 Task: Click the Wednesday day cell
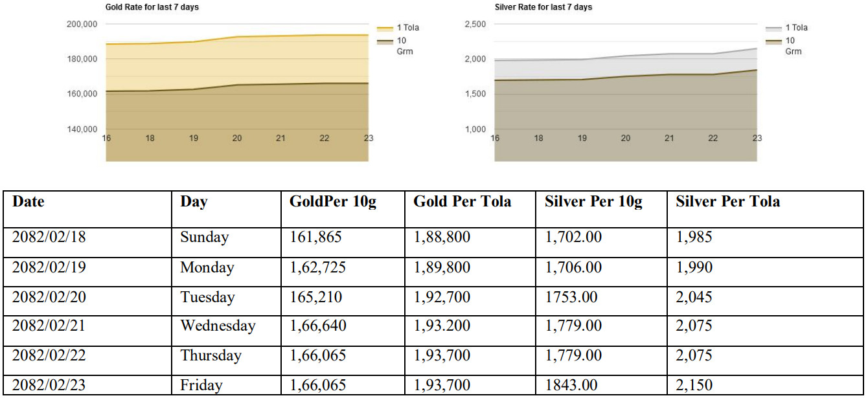(x=218, y=326)
